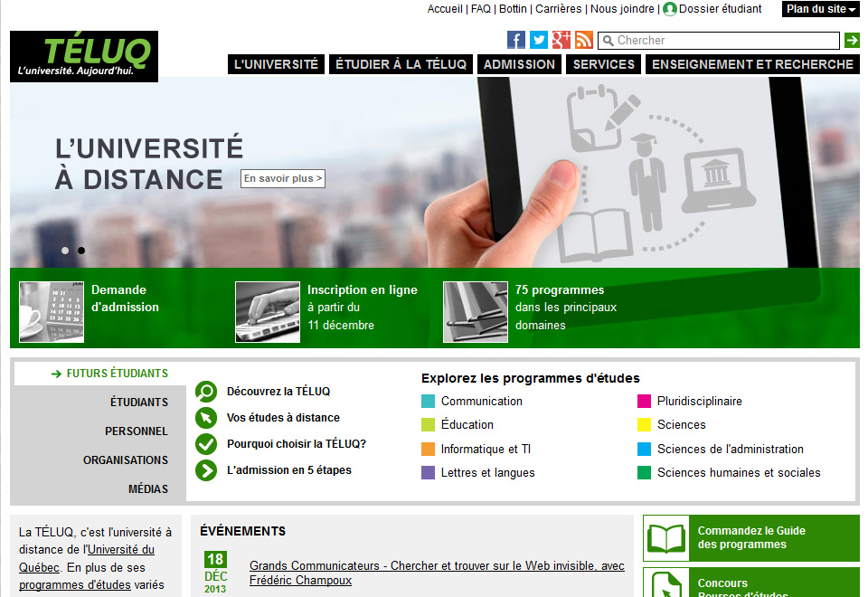The height and width of the screenshot is (597, 868).
Task: Open the Dossier étudiant link
Action: [x=720, y=9]
